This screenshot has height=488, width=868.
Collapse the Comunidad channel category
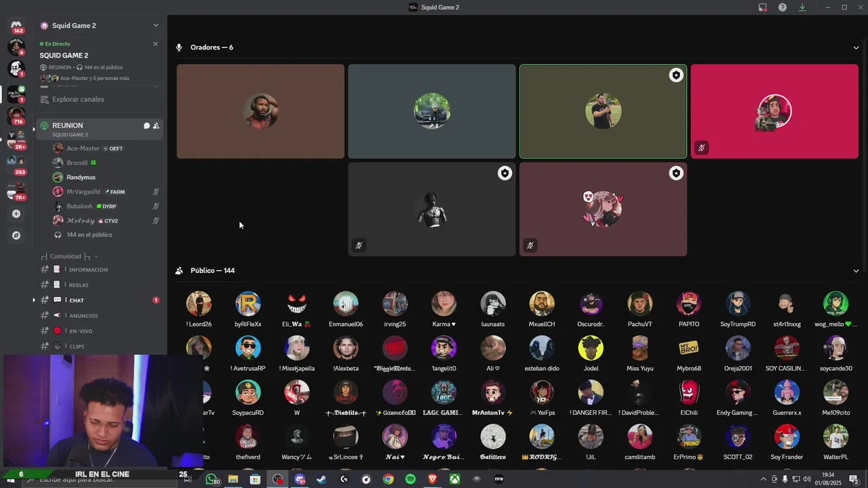point(70,256)
